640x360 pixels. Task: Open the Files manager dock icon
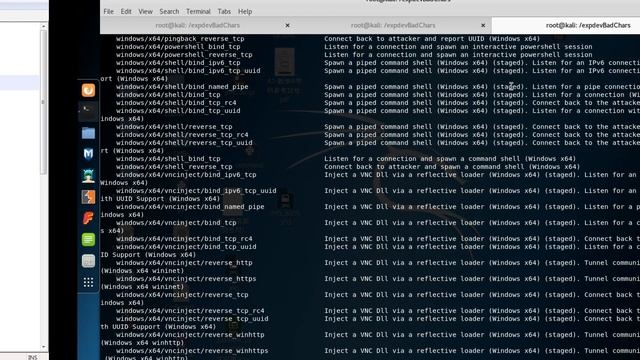[88, 133]
